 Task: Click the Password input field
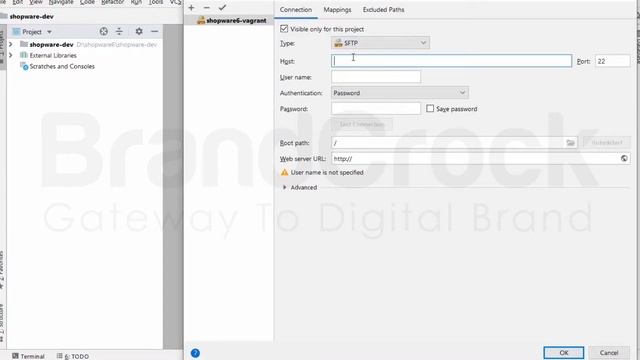tap(376, 109)
